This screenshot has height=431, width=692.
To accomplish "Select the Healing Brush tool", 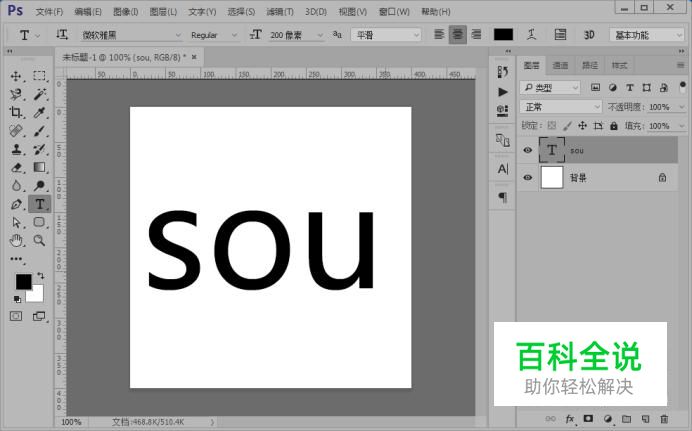I will pyautogui.click(x=16, y=131).
